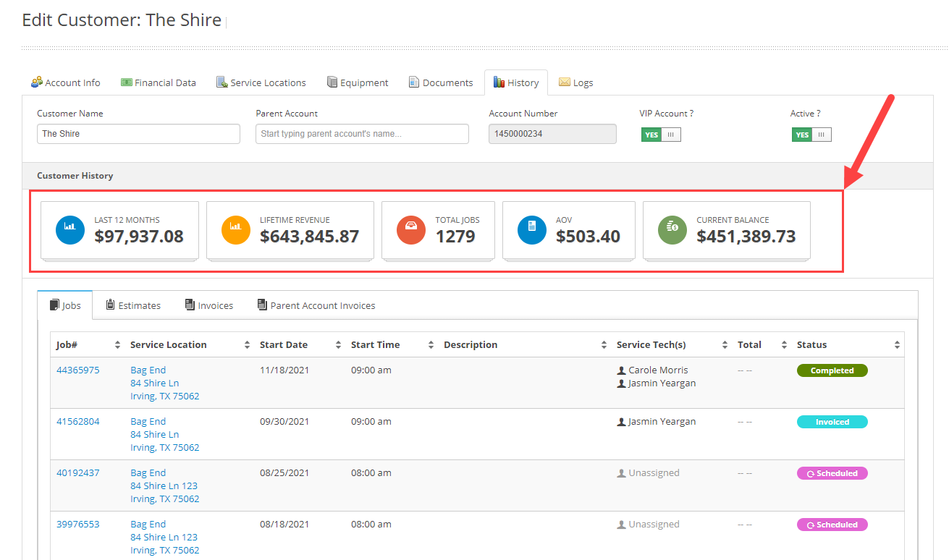Open the Invoices sub-tab
The image size is (949, 560).
(209, 305)
